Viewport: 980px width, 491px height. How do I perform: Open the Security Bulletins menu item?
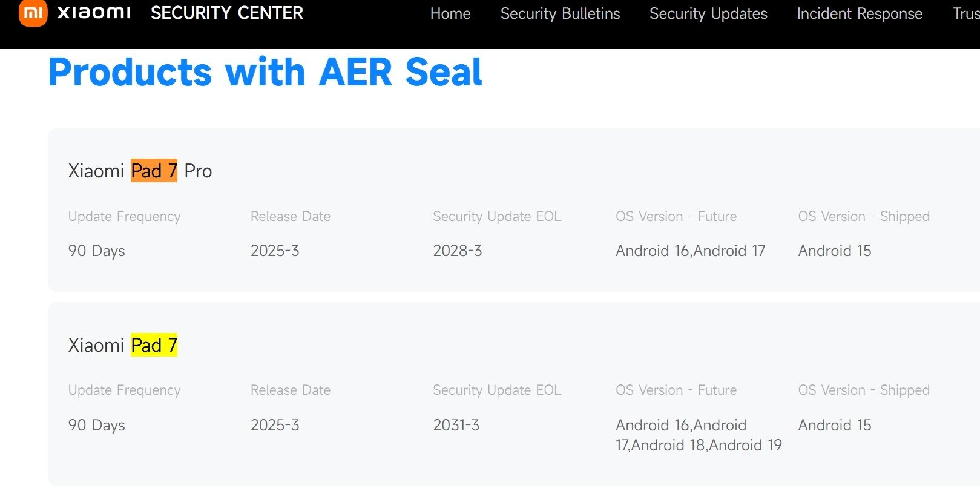pyautogui.click(x=560, y=13)
